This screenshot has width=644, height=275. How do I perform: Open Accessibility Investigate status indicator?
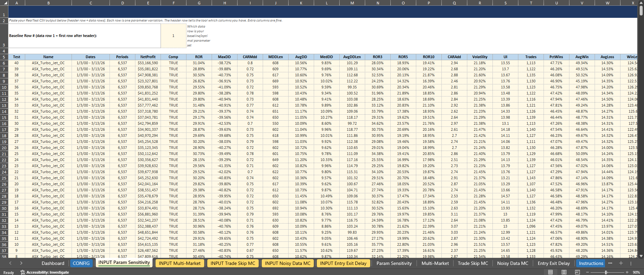[x=44, y=272]
